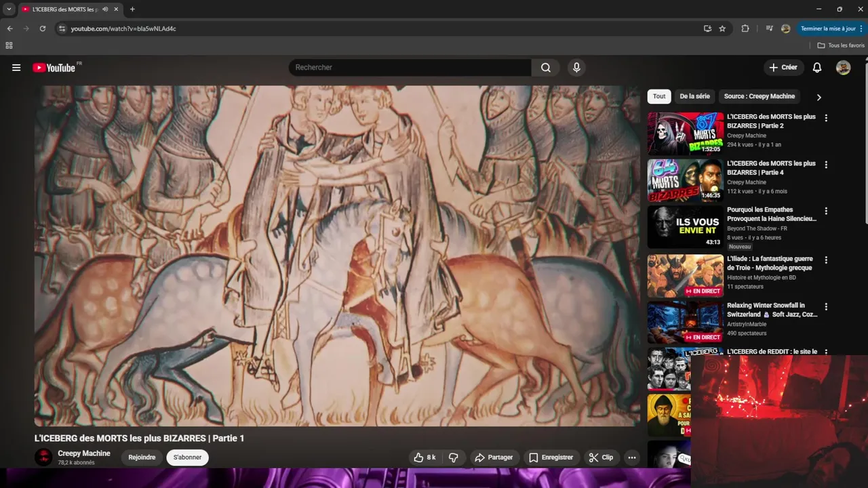
Task: Open MORTS BIZARRES Partie 4 thumbnail
Action: pyautogui.click(x=685, y=180)
